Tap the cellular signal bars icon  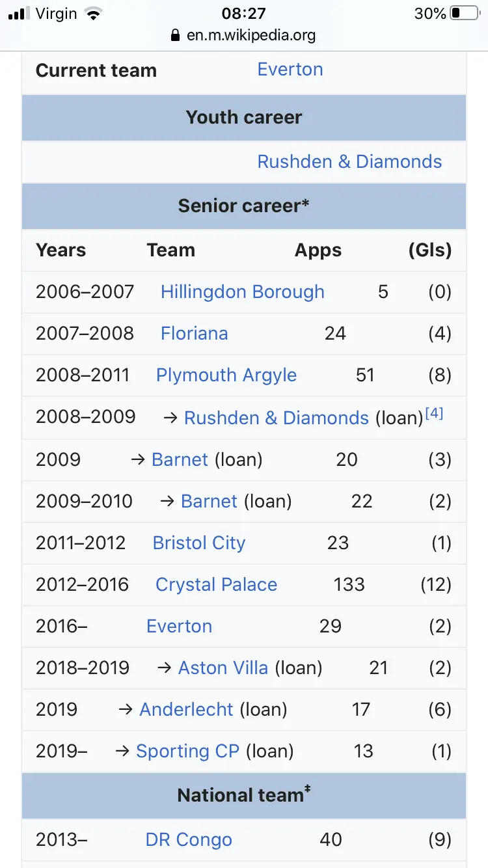[20, 14]
